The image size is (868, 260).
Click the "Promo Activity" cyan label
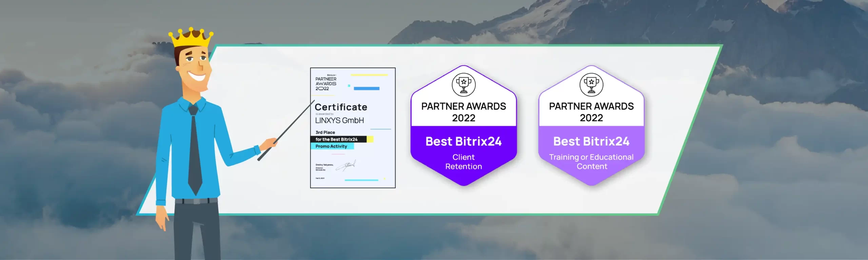pyautogui.click(x=332, y=146)
